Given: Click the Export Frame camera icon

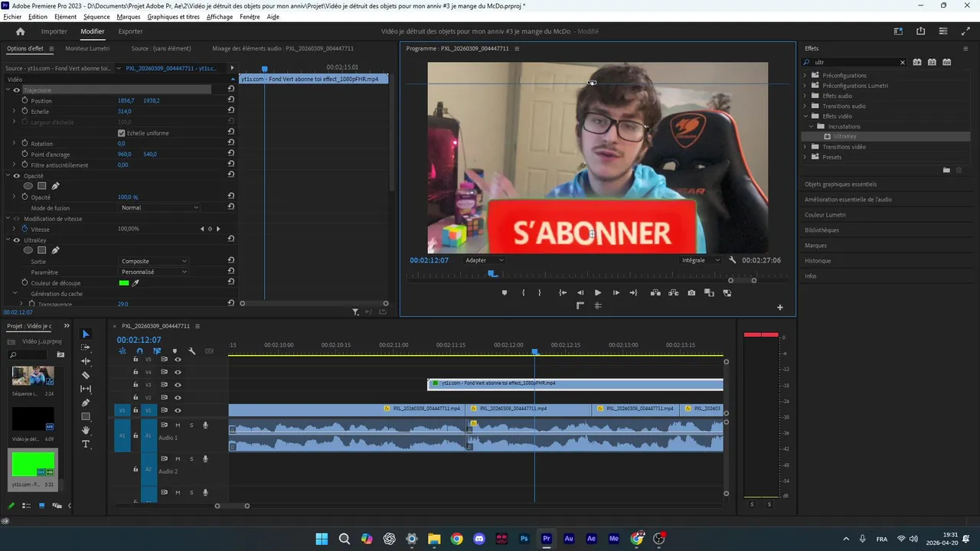Looking at the screenshot, I should pyautogui.click(x=691, y=292).
